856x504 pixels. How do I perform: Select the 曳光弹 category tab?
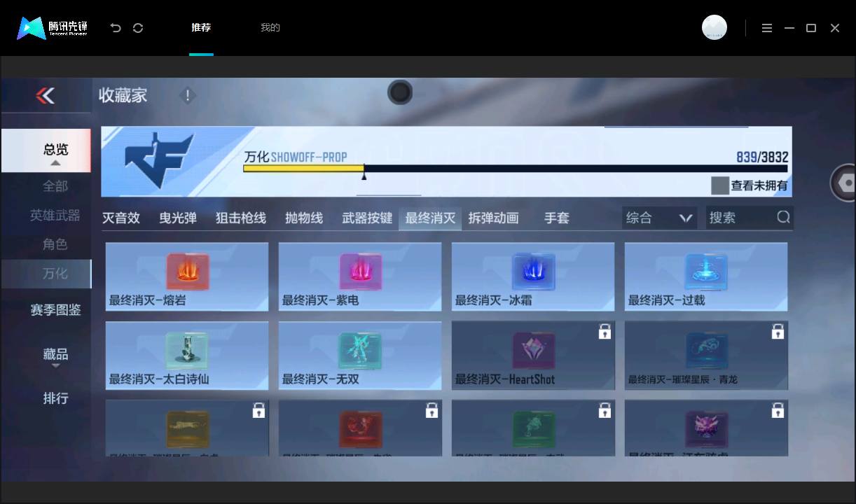(x=178, y=218)
